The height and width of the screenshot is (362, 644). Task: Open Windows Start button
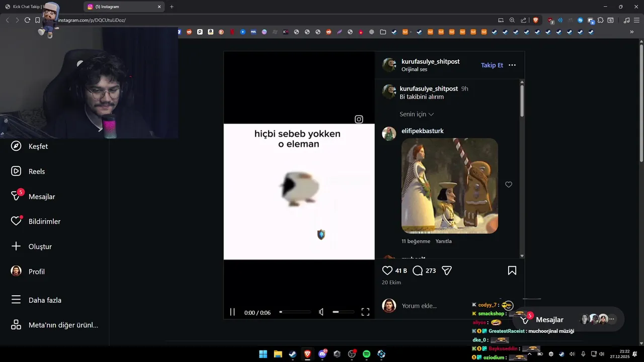[263, 354]
